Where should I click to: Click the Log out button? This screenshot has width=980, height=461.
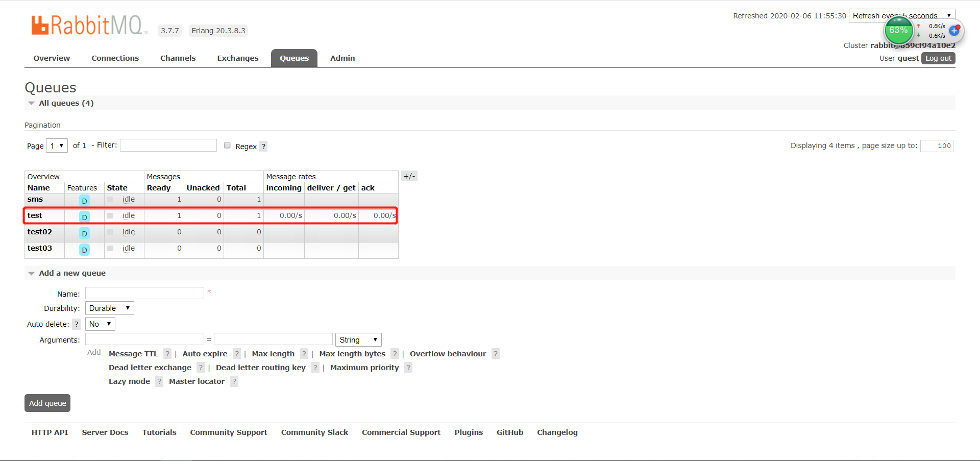938,58
